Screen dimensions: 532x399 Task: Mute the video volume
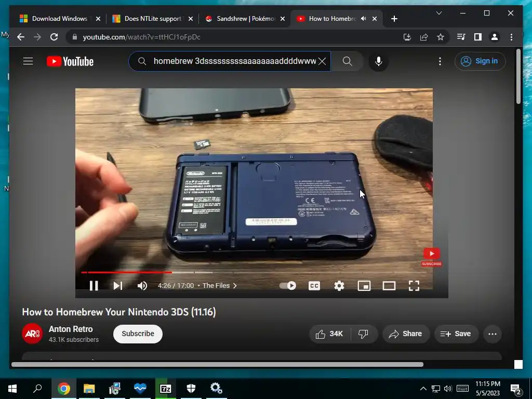coord(142,286)
